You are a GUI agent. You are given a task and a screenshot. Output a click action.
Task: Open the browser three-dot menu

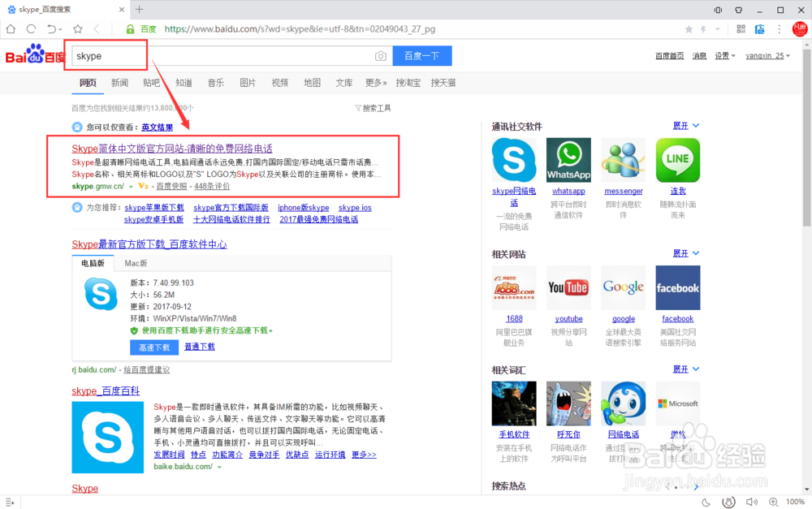tap(779, 29)
